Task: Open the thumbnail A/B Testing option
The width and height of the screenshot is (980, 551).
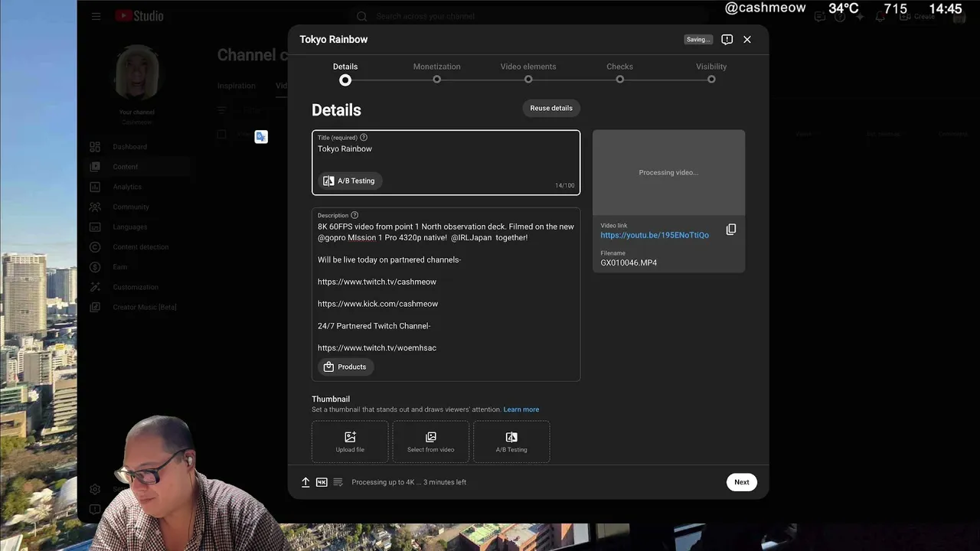Action: [x=511, y=442]
